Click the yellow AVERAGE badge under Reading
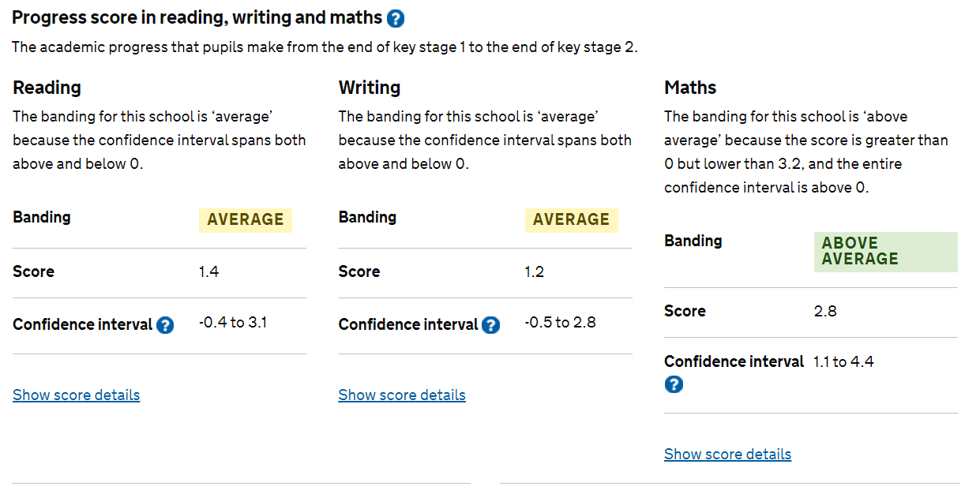The height and width of the screenshot is (494, 980). coord(246,219)
